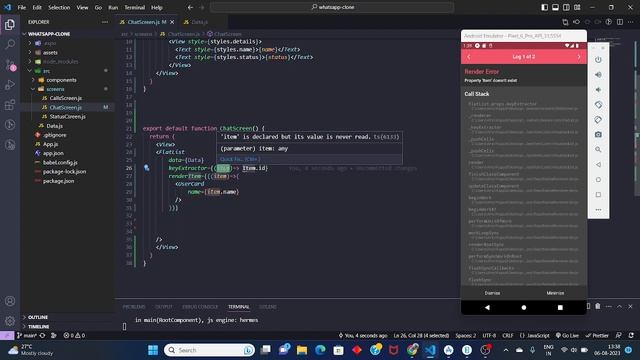
Task: Click Minimize on the Render Error screen
Action: [x=555, y=293]
